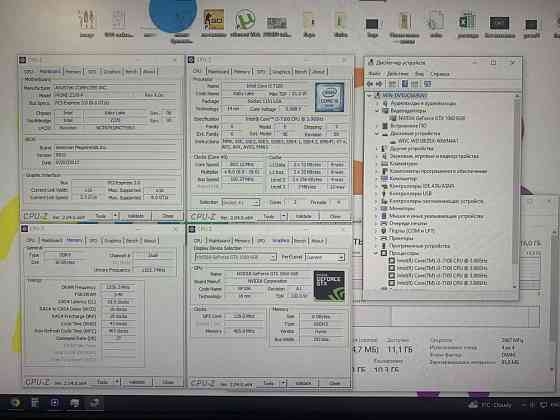Switch to About tab in CPU-Z Graphics window
The width and height of the screenshot is (560, 420).
tap(317, 241)
